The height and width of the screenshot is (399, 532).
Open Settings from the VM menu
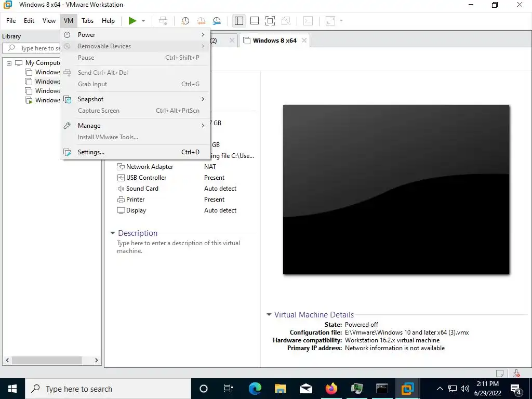[x=136, y=152]
